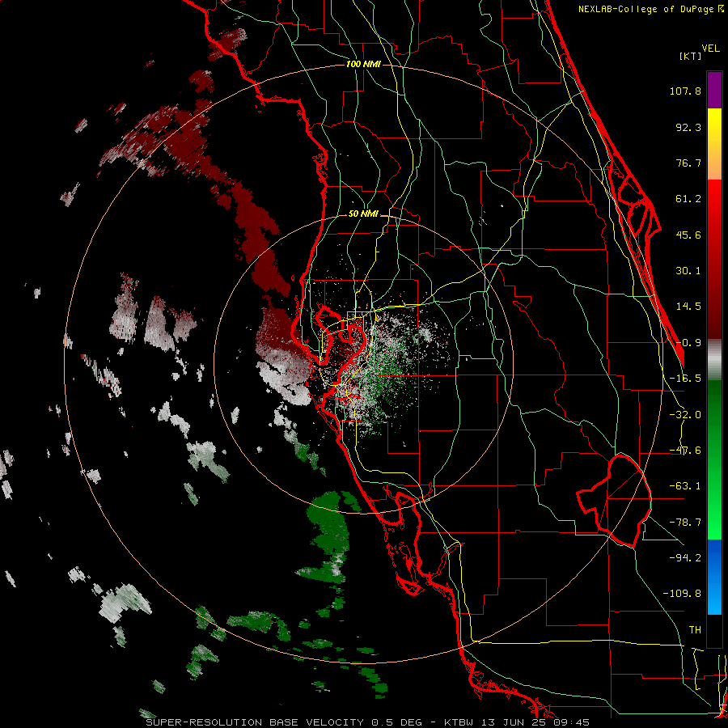This screenshot has height=728, width=728.
Task: Click the 100 NMI range ring label
Action: click(x=363, y=64)
